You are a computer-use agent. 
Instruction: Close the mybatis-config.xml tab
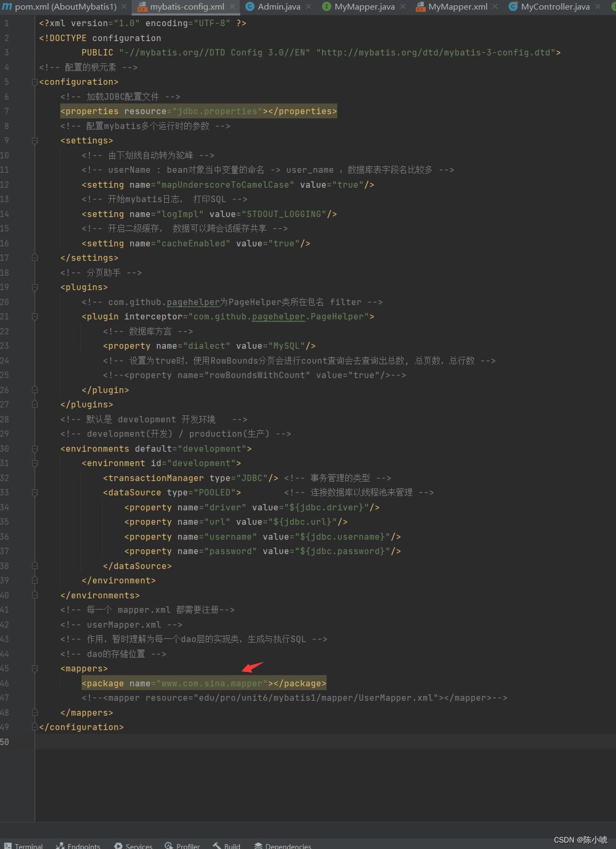tap(232, 7)
